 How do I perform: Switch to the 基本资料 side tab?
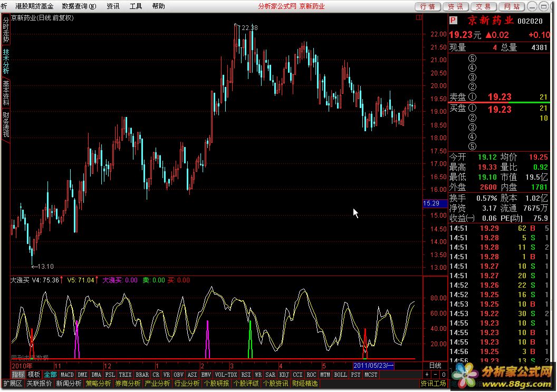click(x=6, y=93)
